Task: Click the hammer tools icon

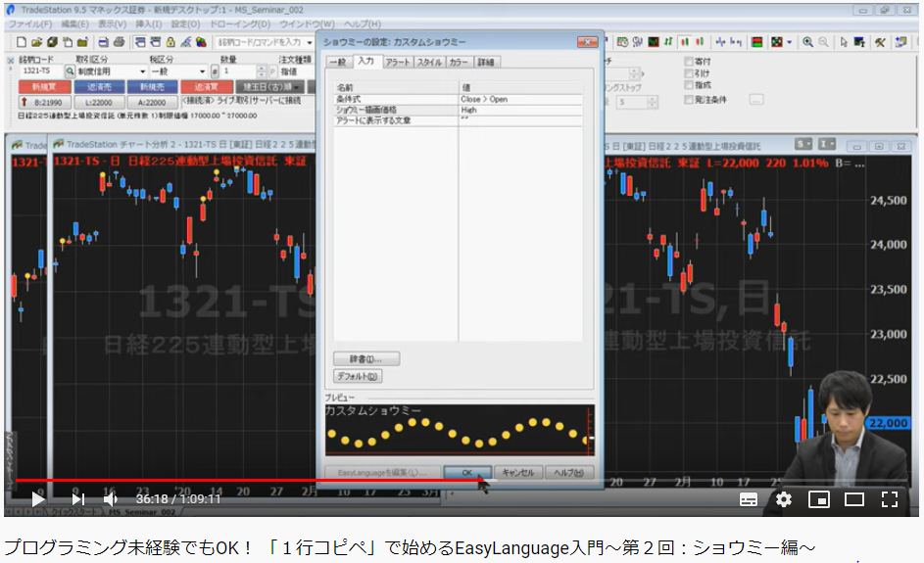Action: pyautogui.click(x=880, y=42)
